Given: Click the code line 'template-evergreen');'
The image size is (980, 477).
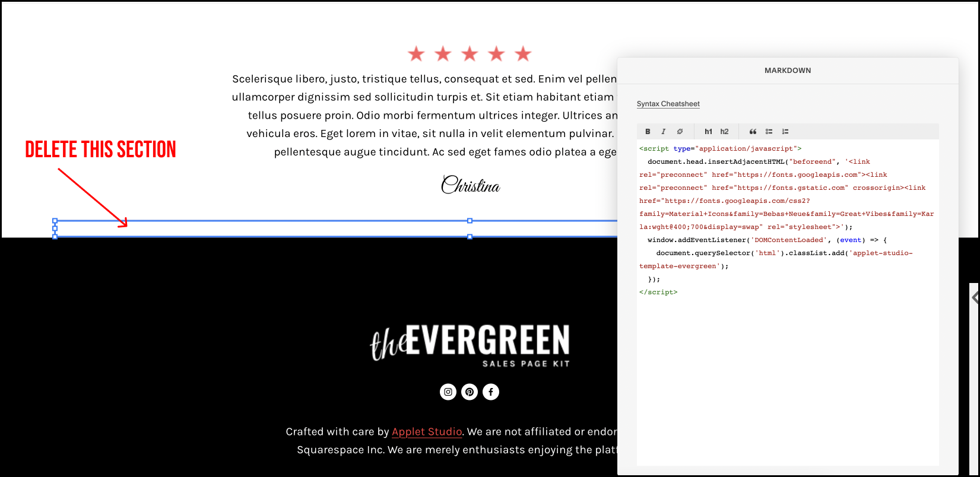Looking at the screenshot, I should 684,266.
